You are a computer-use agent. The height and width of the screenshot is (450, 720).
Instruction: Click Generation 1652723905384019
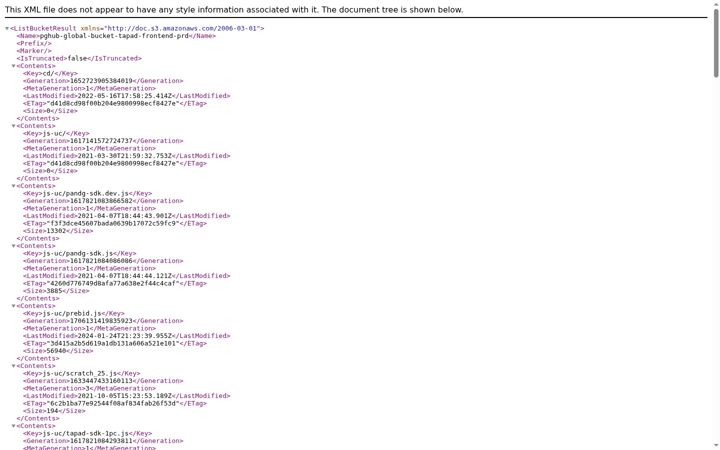101,81
